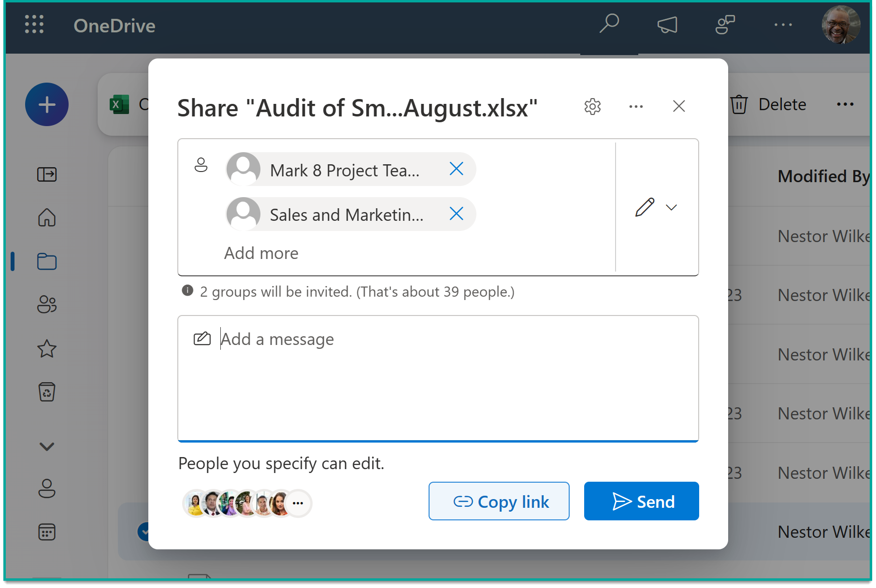Open Favorites in the sidebar
Screen dimensions: 876x588
(46, 349)
